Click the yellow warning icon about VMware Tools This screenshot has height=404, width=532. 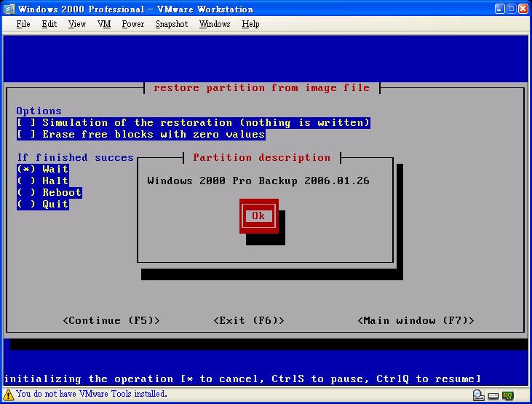[8, 395]
